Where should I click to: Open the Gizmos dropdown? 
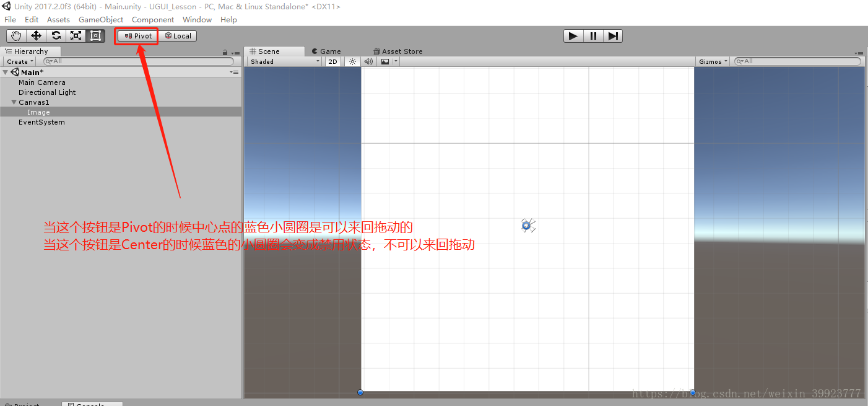pyautogui.click(x=713, y=61)
